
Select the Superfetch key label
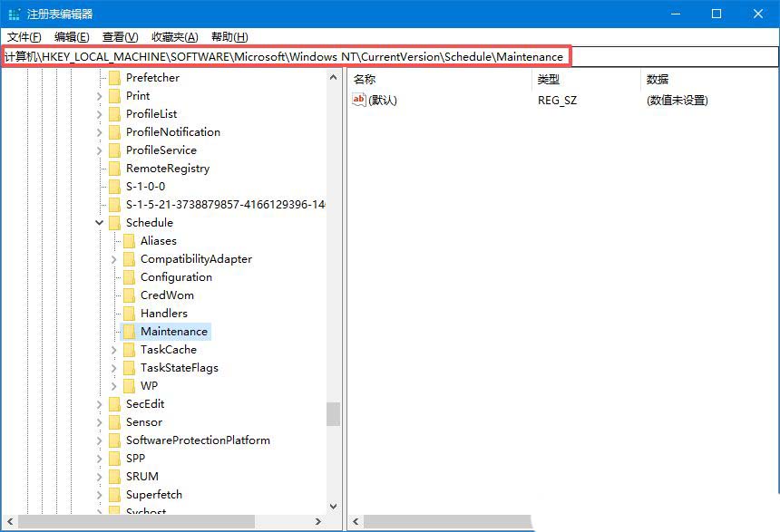(154, 495)
